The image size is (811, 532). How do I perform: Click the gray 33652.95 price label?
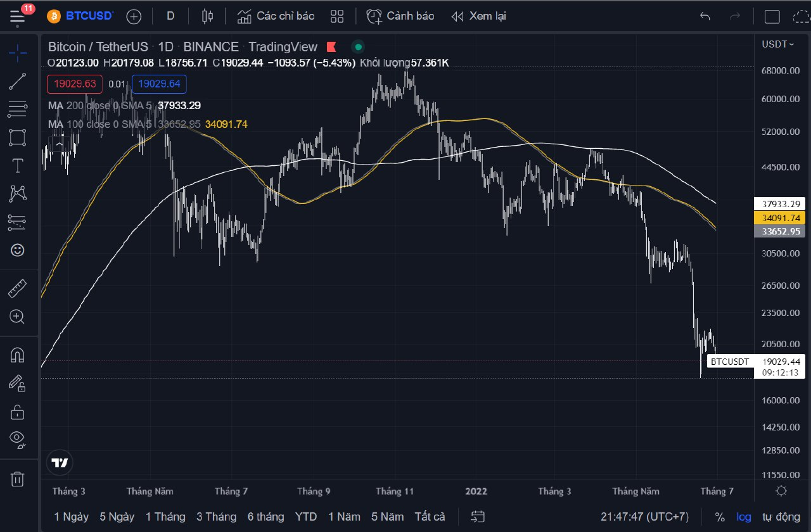(x=779, y=232)
